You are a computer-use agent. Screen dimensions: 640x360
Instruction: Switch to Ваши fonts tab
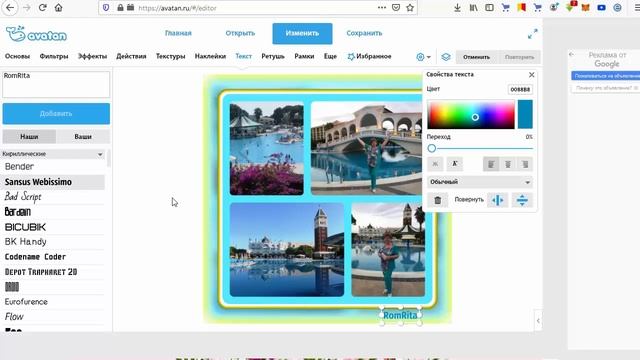coord(83,137)
